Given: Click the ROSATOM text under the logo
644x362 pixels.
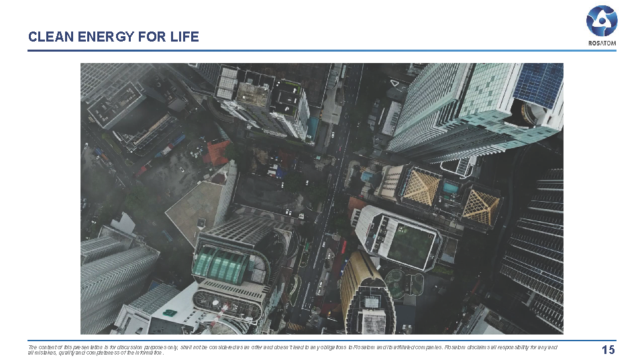Looking at the screenshot, I should point(602,43).
